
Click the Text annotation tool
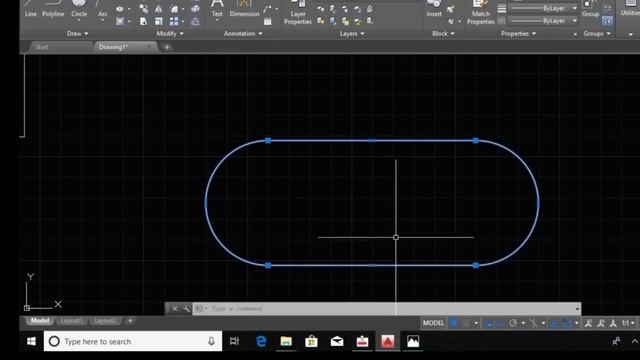tap(217, 9)
